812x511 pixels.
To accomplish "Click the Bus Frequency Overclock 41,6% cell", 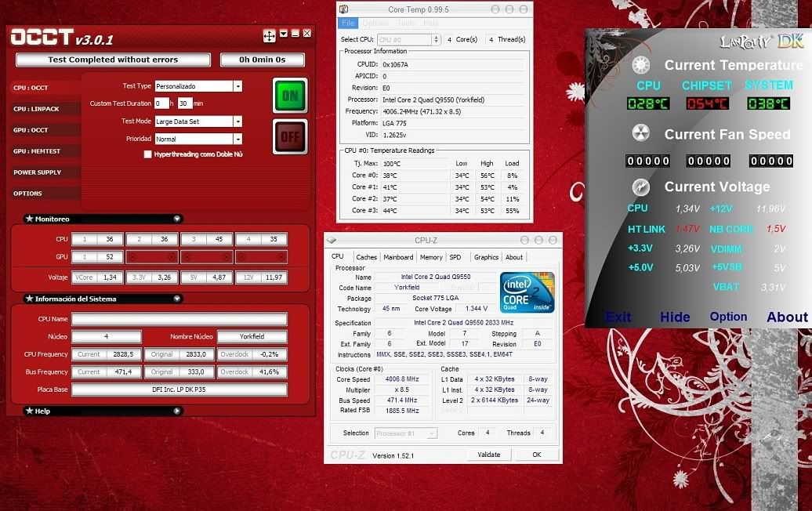I will click(x=252, y=371).
